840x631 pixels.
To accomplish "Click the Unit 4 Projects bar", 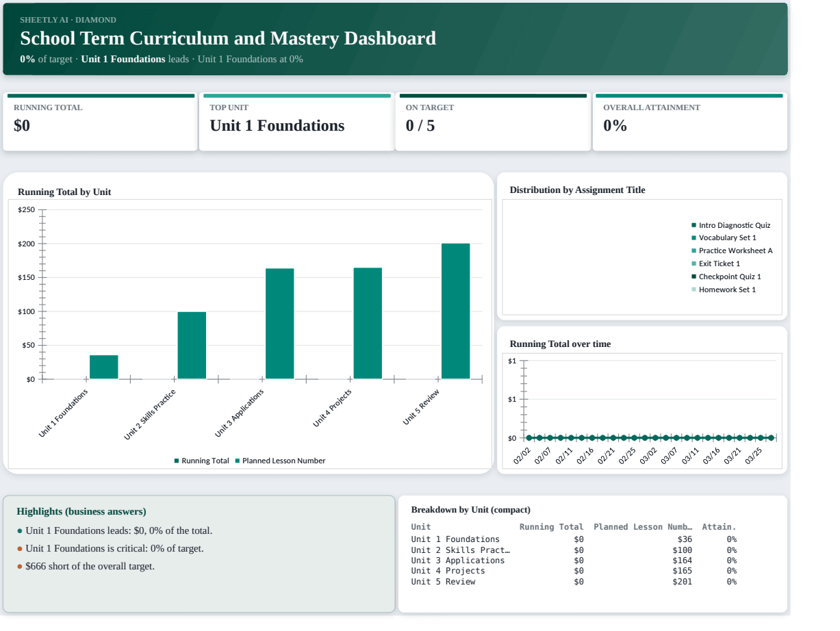I will pyautogui.click(x=368, y=323).
